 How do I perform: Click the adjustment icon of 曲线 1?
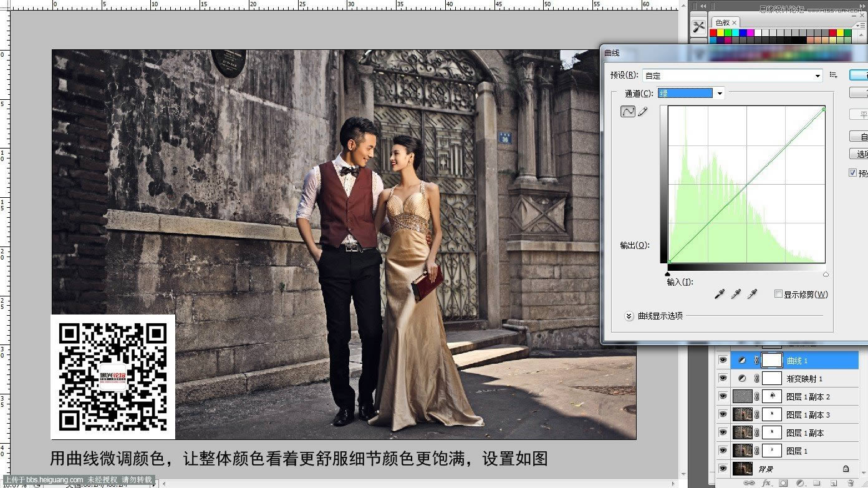742,361
